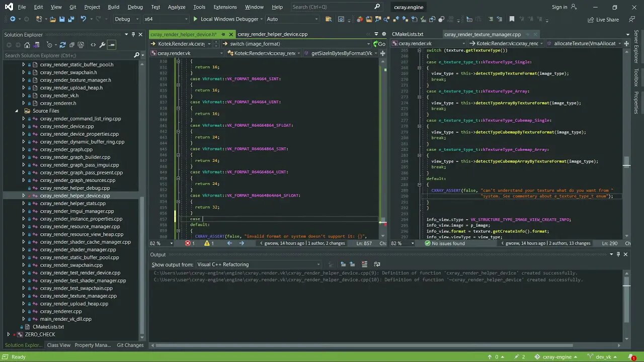This screenshot has height=362, width=644.
Task: Toggle pin on cxray_render_helper_device.h tab
Action: tap(222, 34)
